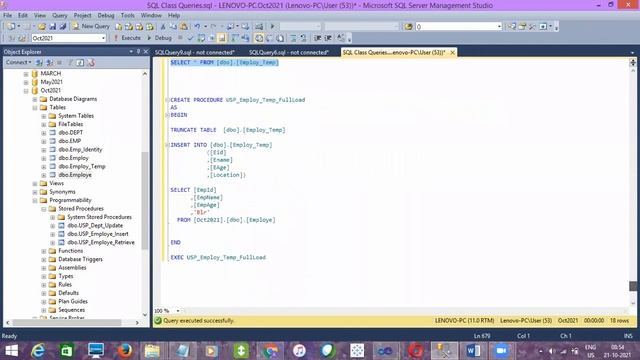
Task: Collapse the Oct2021 database node
Action: [26, 91]
